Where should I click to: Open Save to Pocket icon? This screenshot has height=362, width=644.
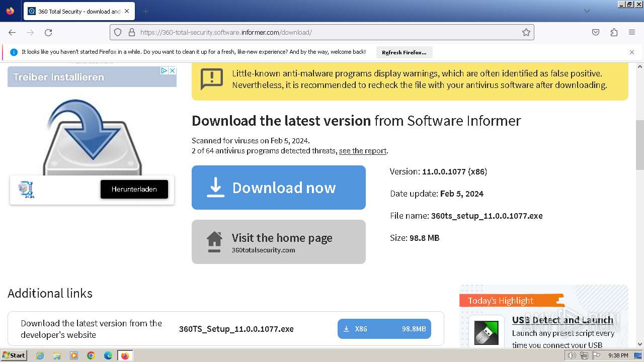(596, 32)
